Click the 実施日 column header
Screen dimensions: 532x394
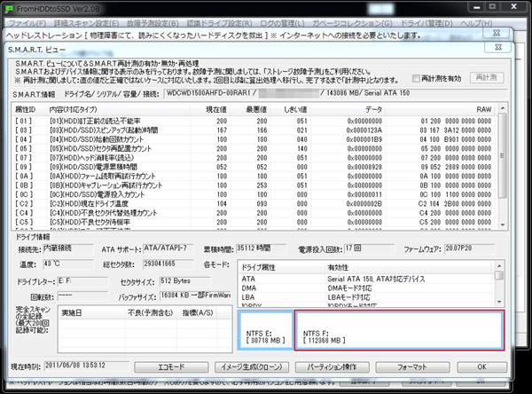coord(91,313)
